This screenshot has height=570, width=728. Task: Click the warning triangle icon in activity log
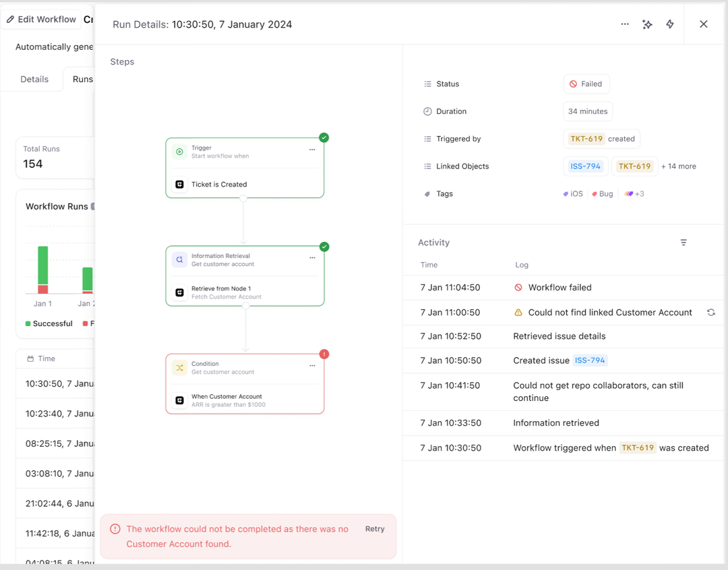pos(518,313)
